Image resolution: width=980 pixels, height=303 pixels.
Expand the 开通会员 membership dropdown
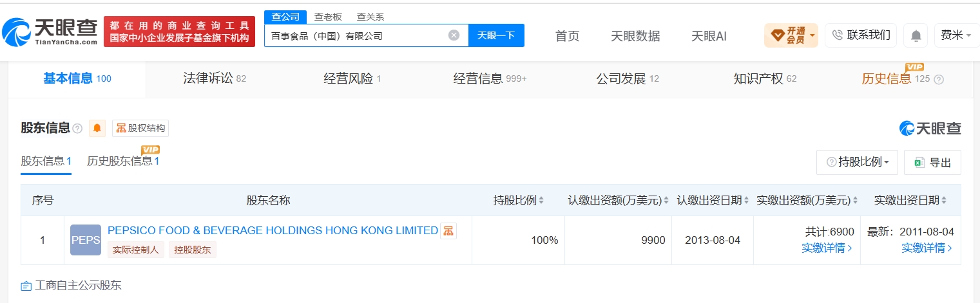791,35
